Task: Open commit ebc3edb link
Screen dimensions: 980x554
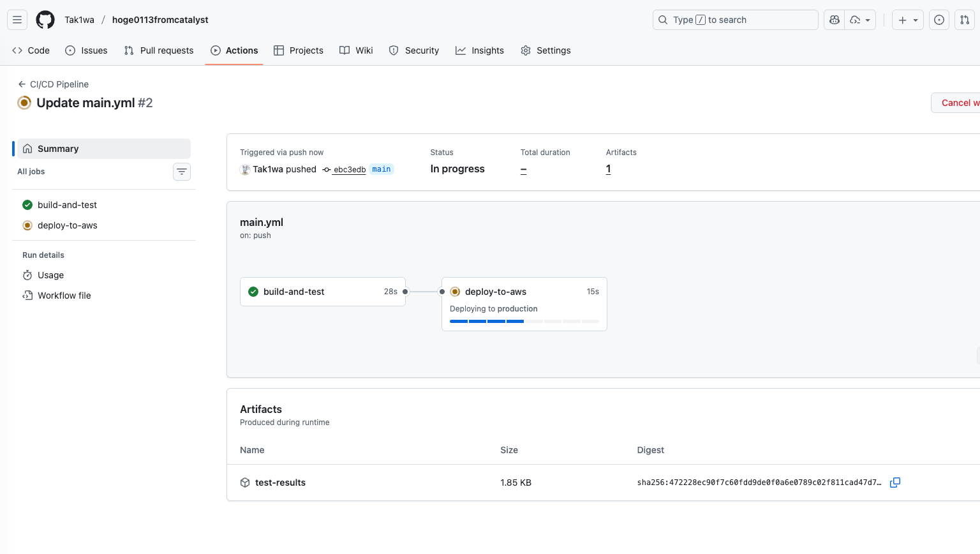Action: (349, 170)
